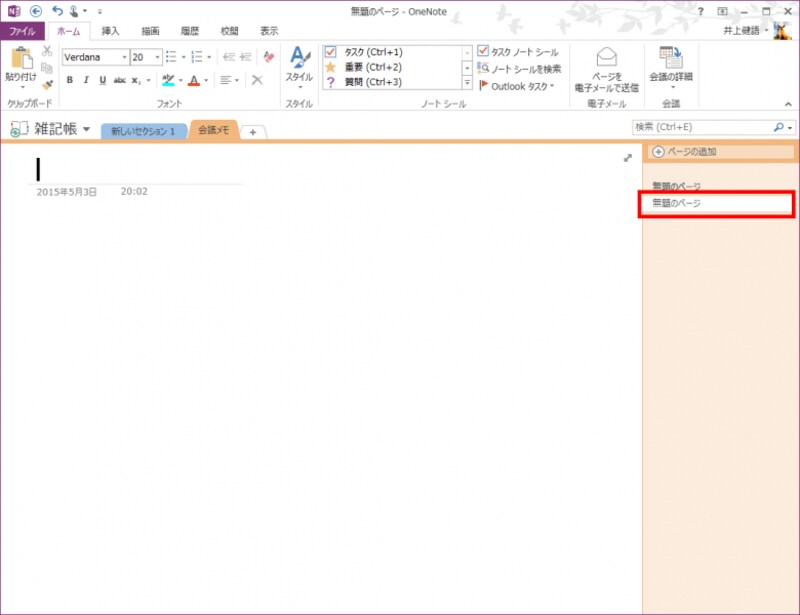Open the touch mode dropdown arrow
Viewport: 800px width, 615px height.
coord(85,11)
